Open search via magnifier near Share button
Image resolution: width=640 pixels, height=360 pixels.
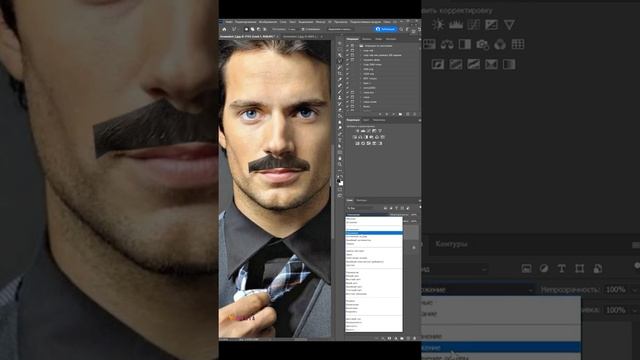point(401,29)
